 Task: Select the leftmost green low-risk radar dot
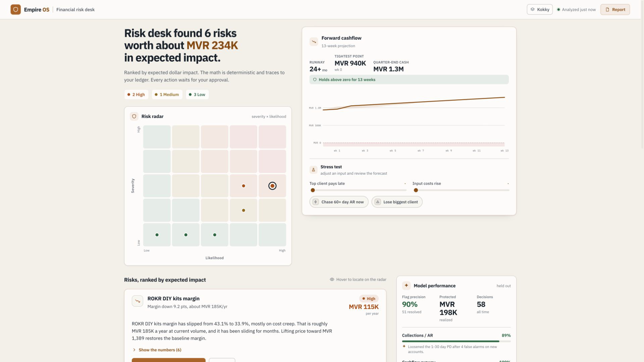[157, 235]
